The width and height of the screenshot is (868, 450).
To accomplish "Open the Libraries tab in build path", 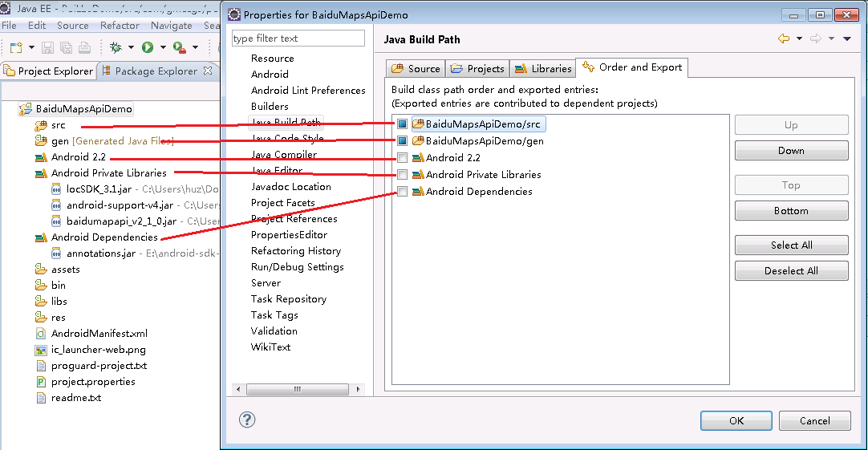I will coord(543,69).
